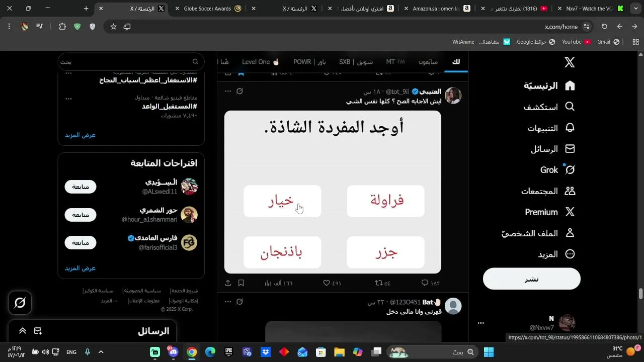
Task: Open account menu dots next to @Nxvw7
Action: 480,323
